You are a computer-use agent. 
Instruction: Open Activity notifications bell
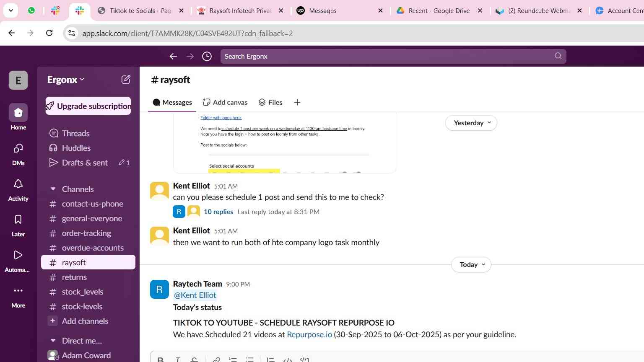click(x=18, y=189)
